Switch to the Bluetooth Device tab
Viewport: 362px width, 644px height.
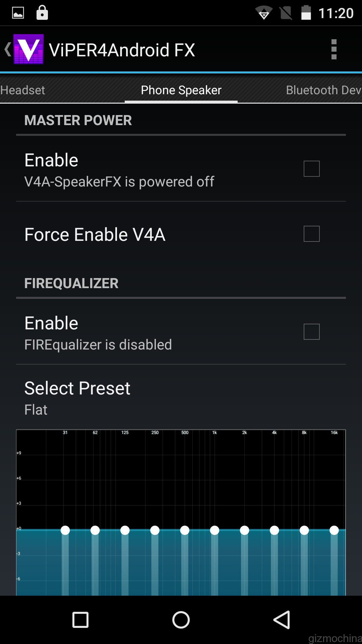pos(323,90)
